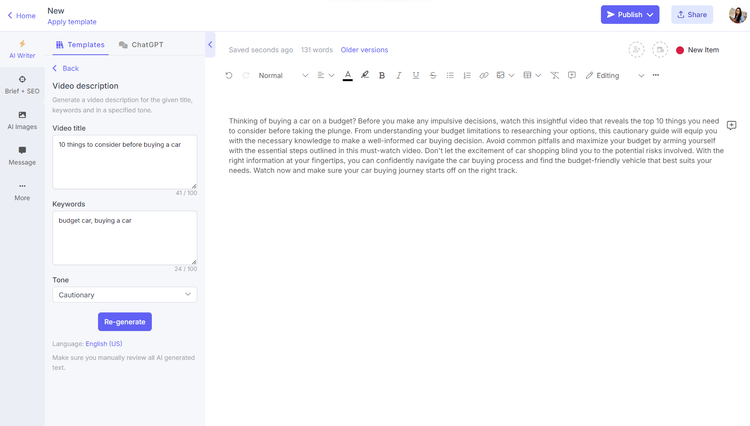Show More sidebar options
This screenshot has width=750, height=426.
coord(22,191)
